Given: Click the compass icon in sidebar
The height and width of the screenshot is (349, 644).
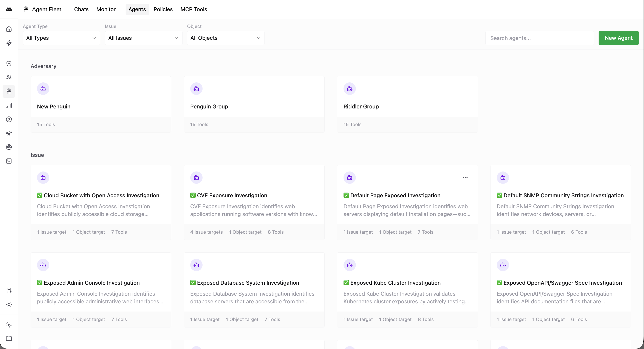Looking at the screenshot, I should (x=9, y=119).
